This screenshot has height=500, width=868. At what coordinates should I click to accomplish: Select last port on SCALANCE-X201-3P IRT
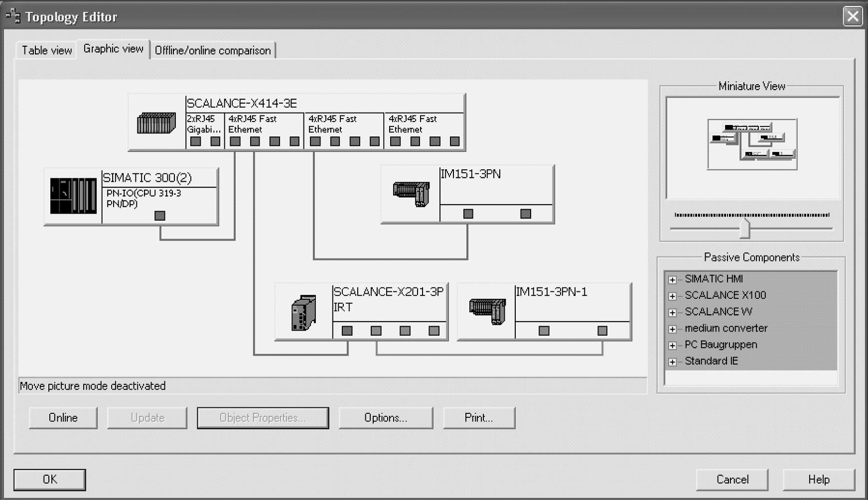pyautogui.click(x=434, y=331)
